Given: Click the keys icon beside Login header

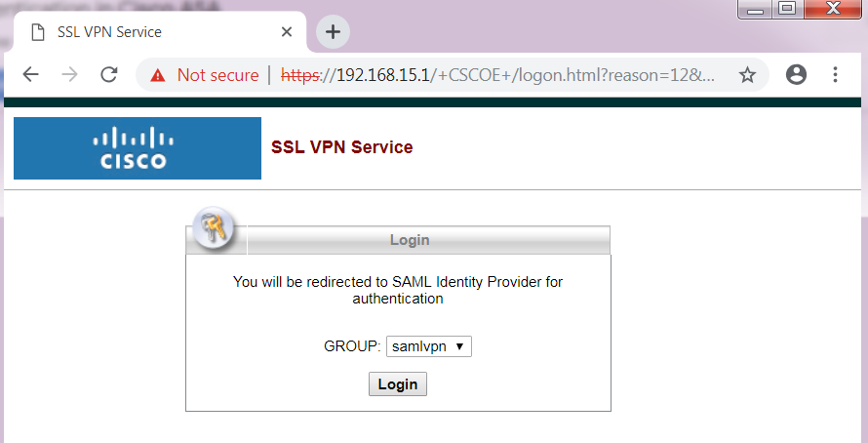Looking at the screenshot, I should pyautogui.click(x=214, y=230).
